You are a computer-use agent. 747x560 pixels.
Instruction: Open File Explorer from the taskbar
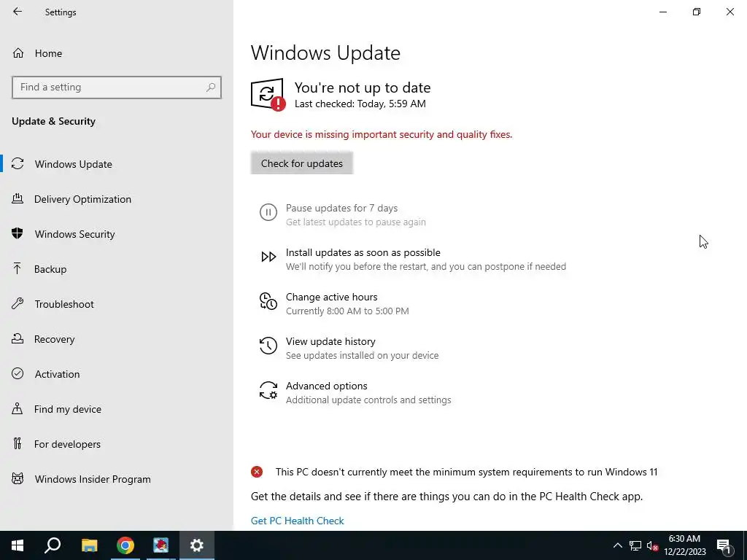point(89,545)
